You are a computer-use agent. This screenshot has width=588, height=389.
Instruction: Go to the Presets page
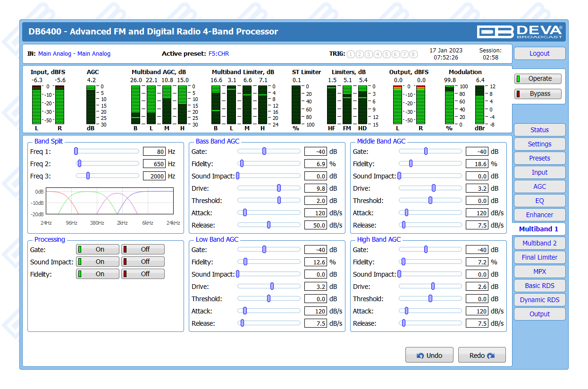[x=539, y=158]
